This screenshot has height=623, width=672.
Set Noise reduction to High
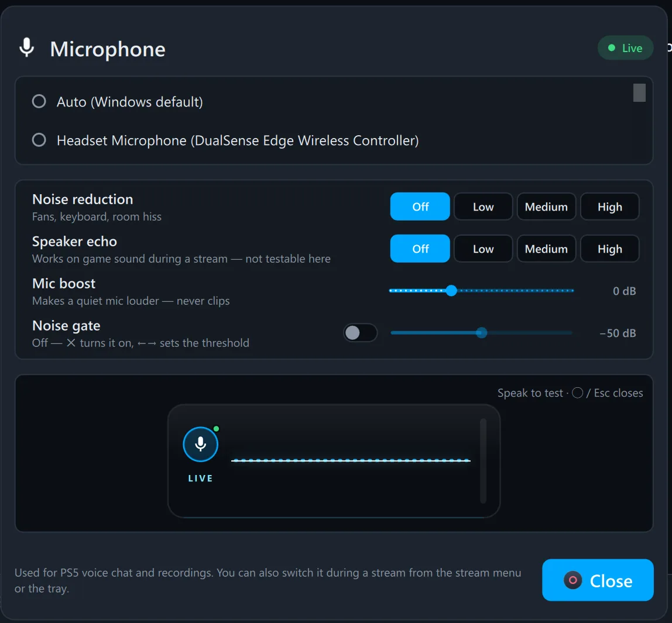click(x=609, y=207)
